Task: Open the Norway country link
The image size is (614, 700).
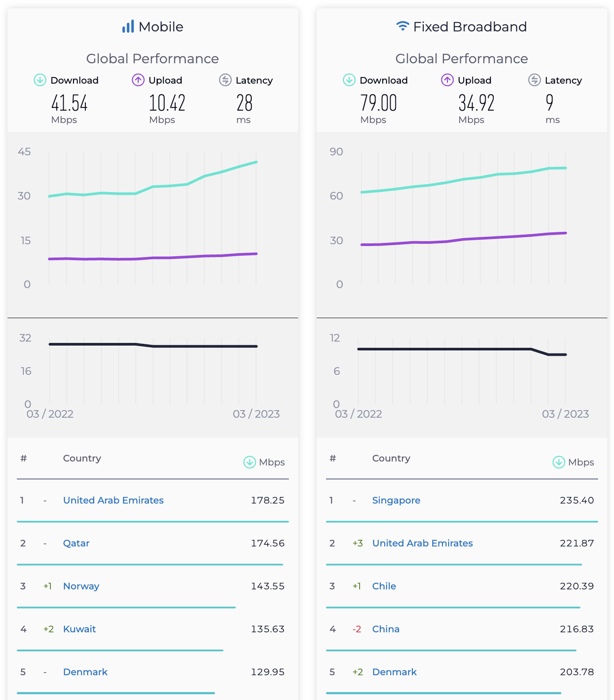Action: point(81,586)
